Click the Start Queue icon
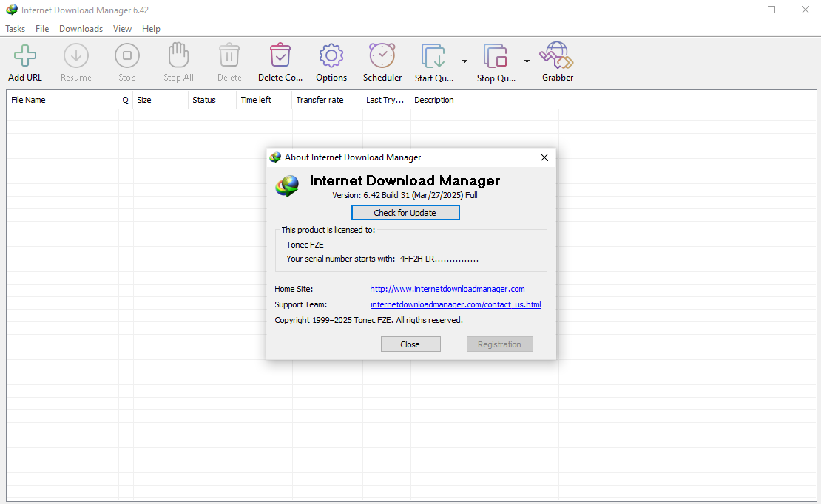 pos(433,57)
